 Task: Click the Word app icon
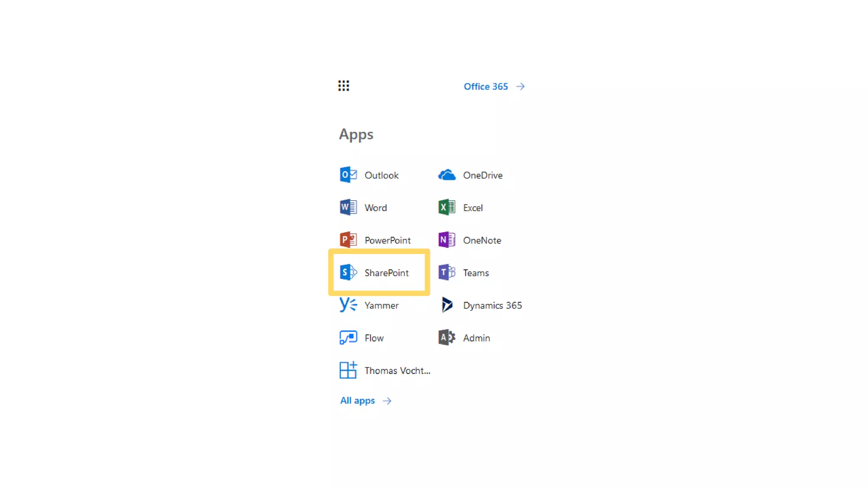[x=348, y=208]
